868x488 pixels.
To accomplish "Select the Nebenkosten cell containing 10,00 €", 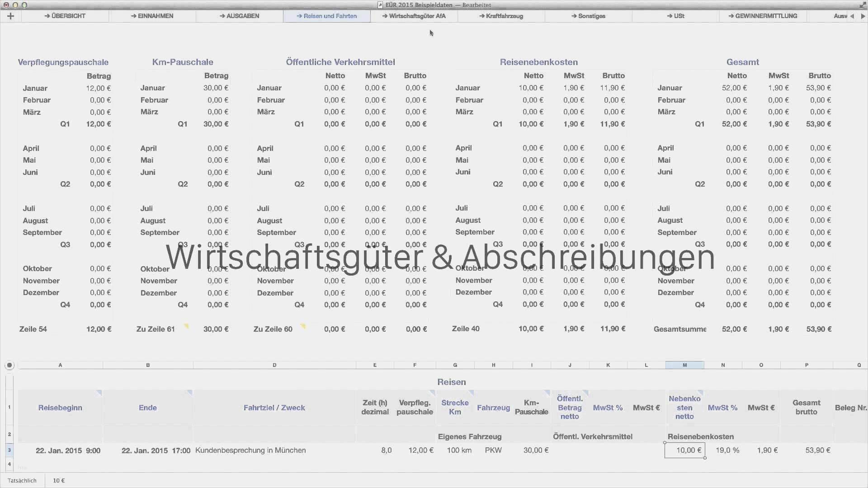I will tap(684, 450).
